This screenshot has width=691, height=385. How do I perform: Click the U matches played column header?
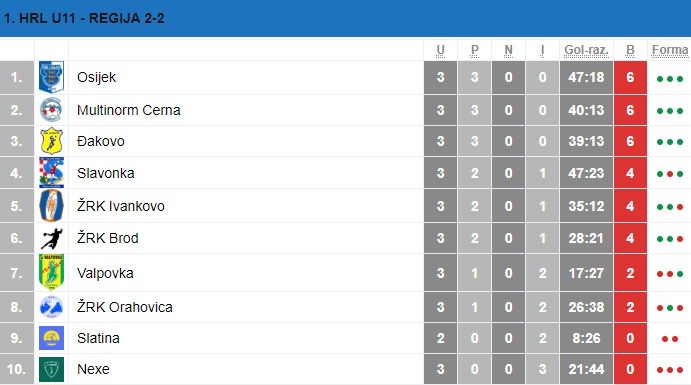pos(440,50)
